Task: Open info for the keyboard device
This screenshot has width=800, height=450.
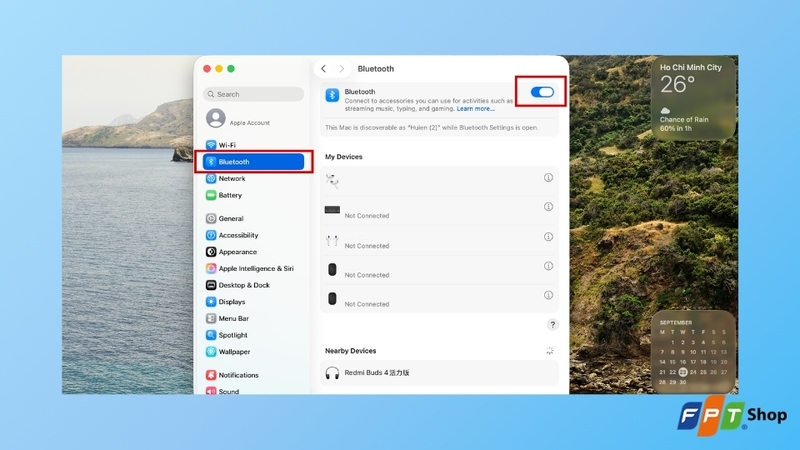Action: pos(548,207)
